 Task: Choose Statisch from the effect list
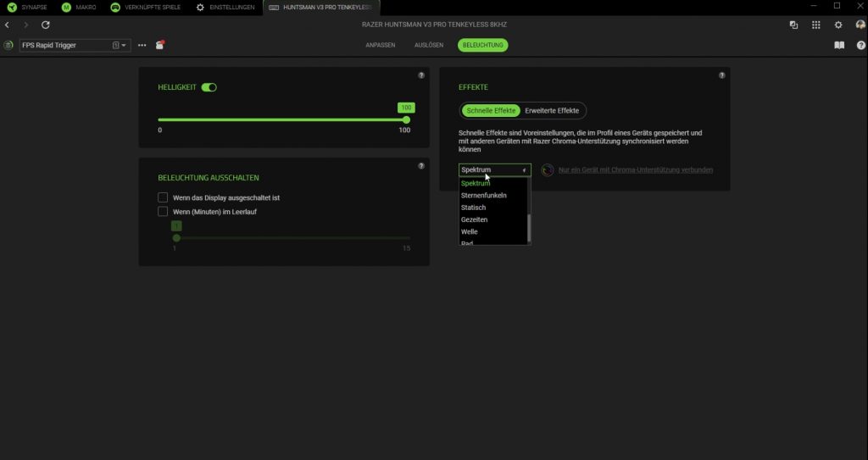click(493, 208)
